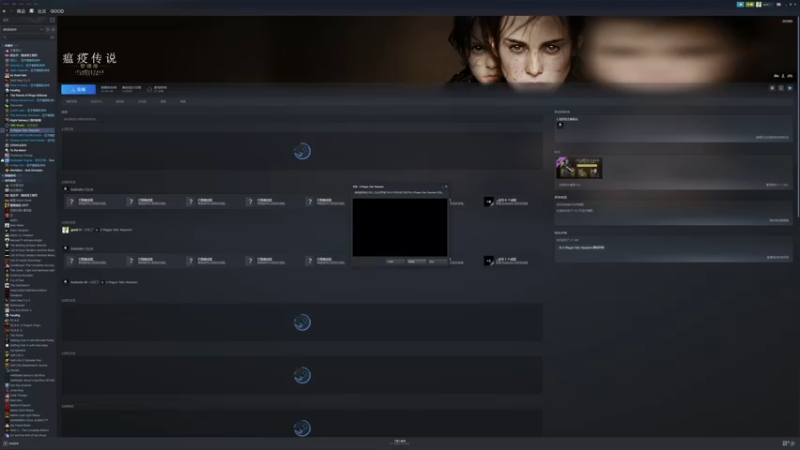Open the 商店 store tab

pos(21,11)
